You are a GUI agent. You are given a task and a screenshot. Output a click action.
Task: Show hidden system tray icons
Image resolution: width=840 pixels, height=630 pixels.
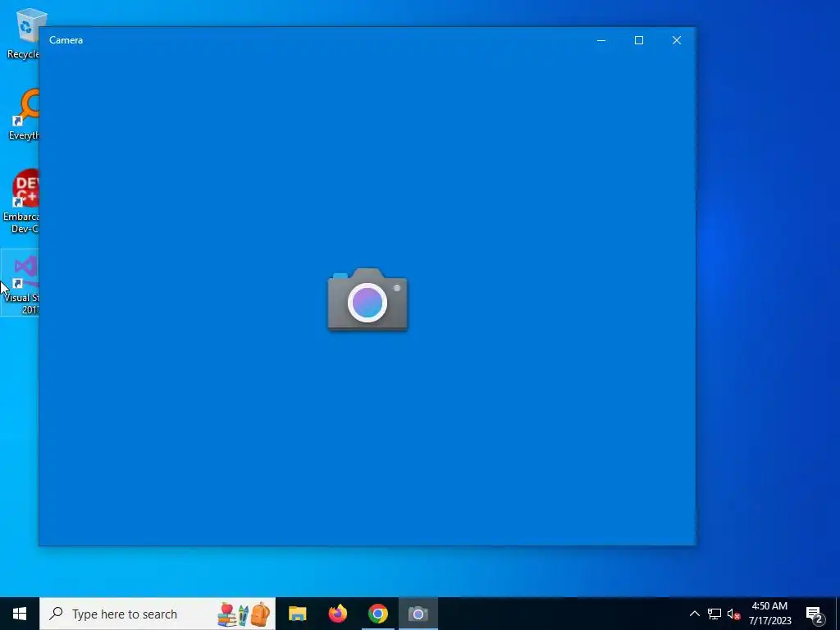click(694, 614)
